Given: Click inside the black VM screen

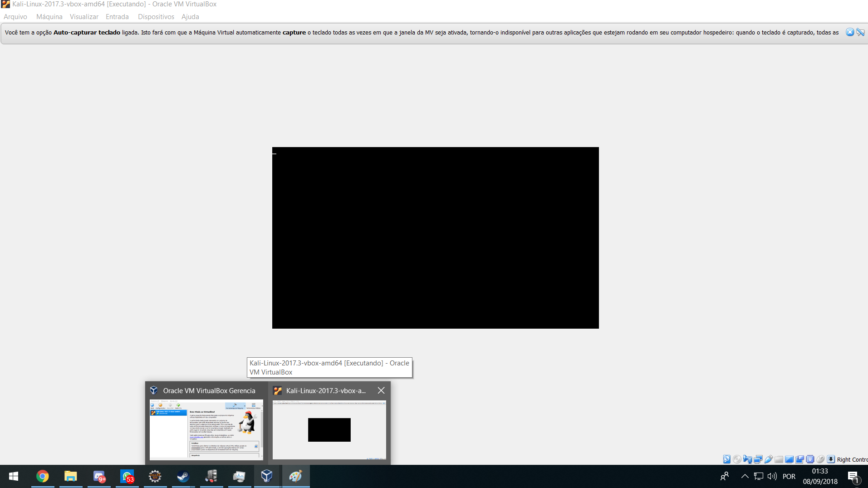Looking at the screenshot, I should point(436,238).
